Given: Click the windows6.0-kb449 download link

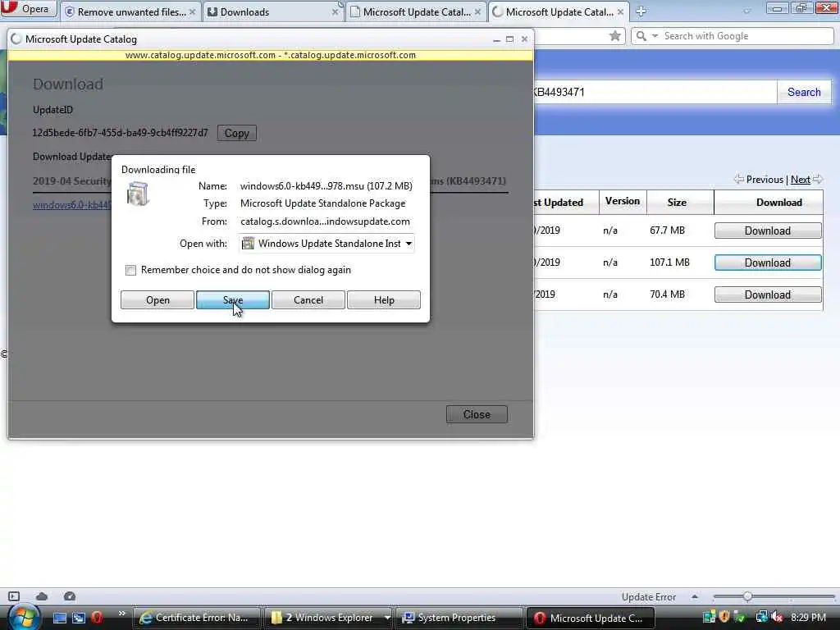Looking at the screenshot, I should click(72, 205).
